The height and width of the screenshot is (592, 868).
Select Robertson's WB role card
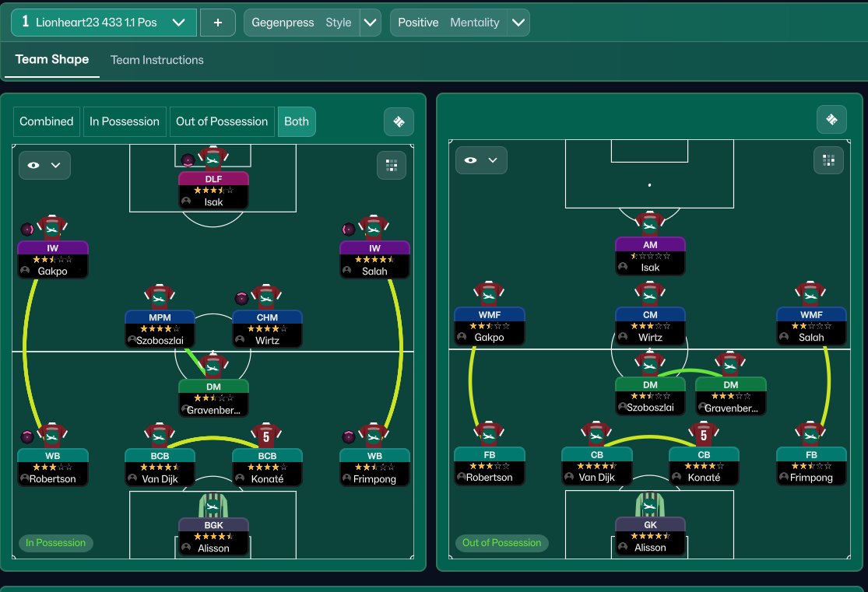tap(53, 467)
